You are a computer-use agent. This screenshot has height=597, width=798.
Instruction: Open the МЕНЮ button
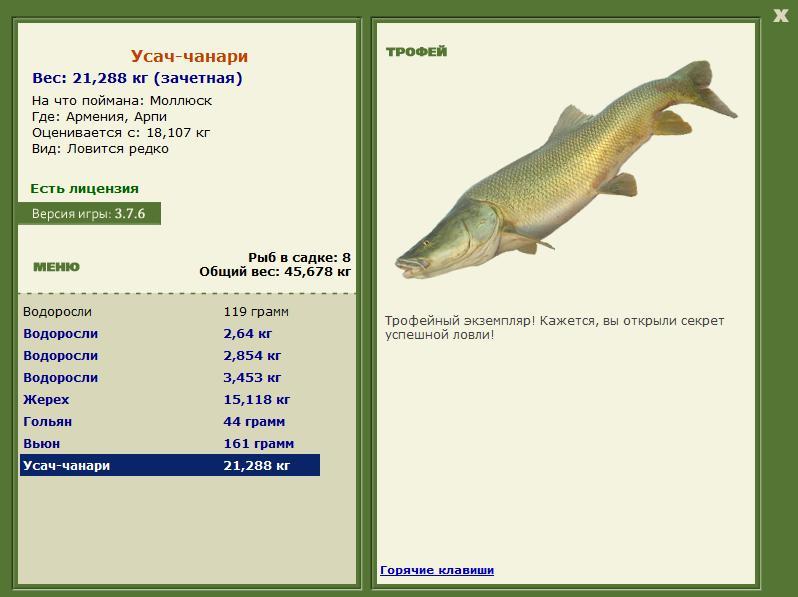(56, 267)
